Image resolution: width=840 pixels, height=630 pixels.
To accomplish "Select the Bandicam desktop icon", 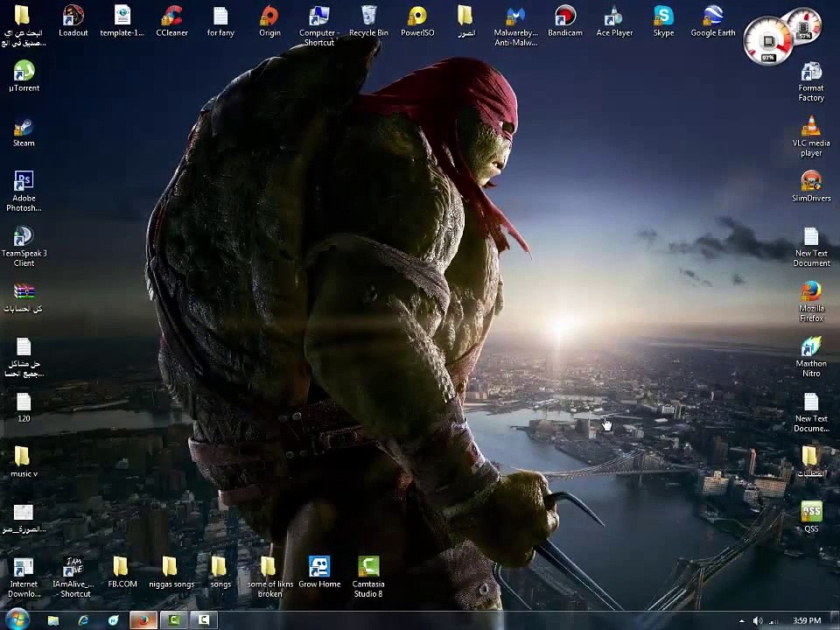I will click(564, 17).
